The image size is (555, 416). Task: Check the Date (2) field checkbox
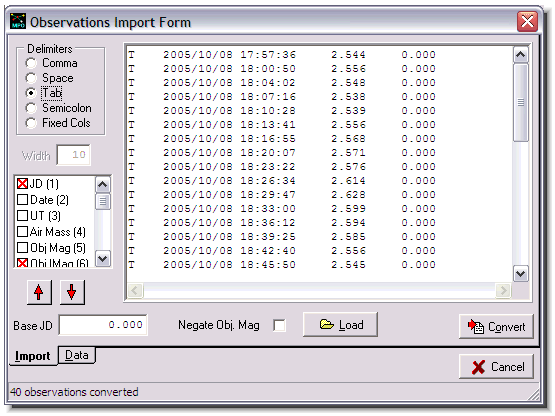(x=22, y=200)
